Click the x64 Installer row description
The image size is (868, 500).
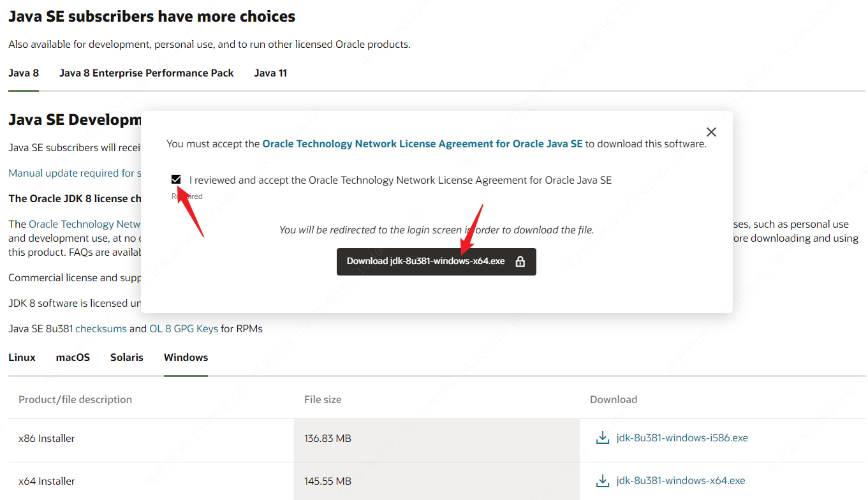pos(47,482)
